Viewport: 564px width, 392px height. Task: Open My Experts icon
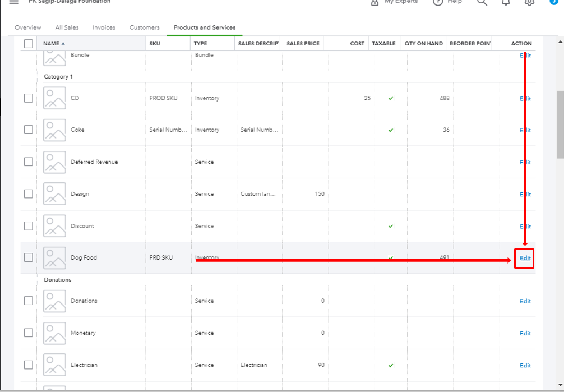pyautogui.click(x=375, y=2)
